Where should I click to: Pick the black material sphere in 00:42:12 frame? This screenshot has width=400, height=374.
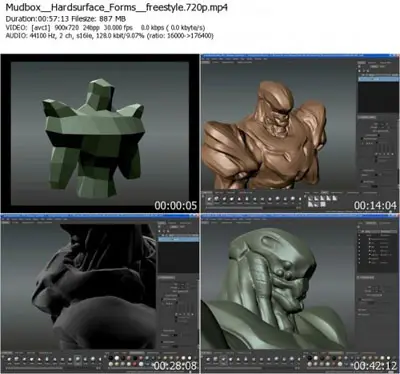(309, 358)
